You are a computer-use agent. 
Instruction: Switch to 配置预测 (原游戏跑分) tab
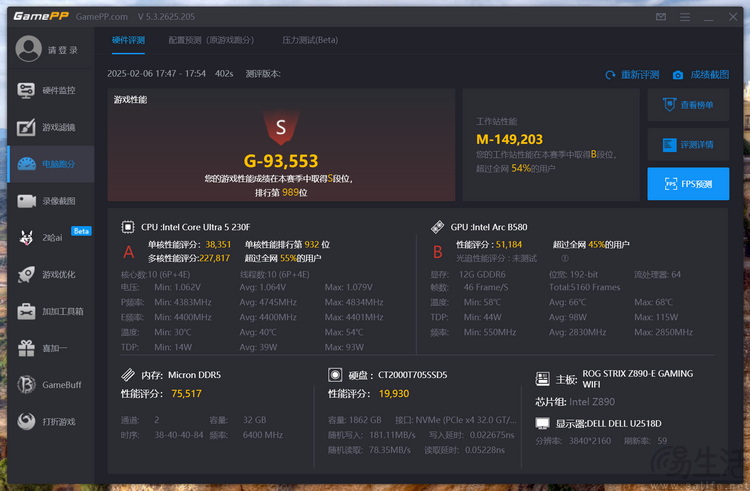point(211,40)
